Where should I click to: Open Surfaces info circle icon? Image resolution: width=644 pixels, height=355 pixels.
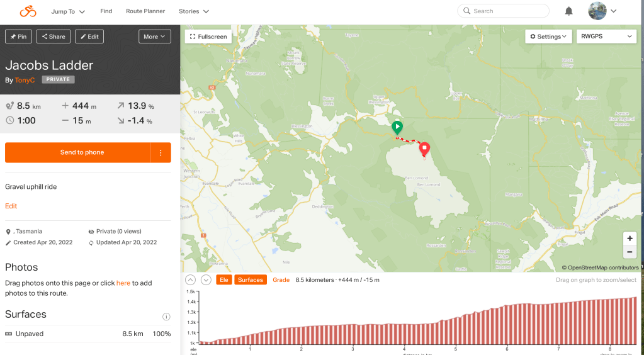click(x=166, y=317)
